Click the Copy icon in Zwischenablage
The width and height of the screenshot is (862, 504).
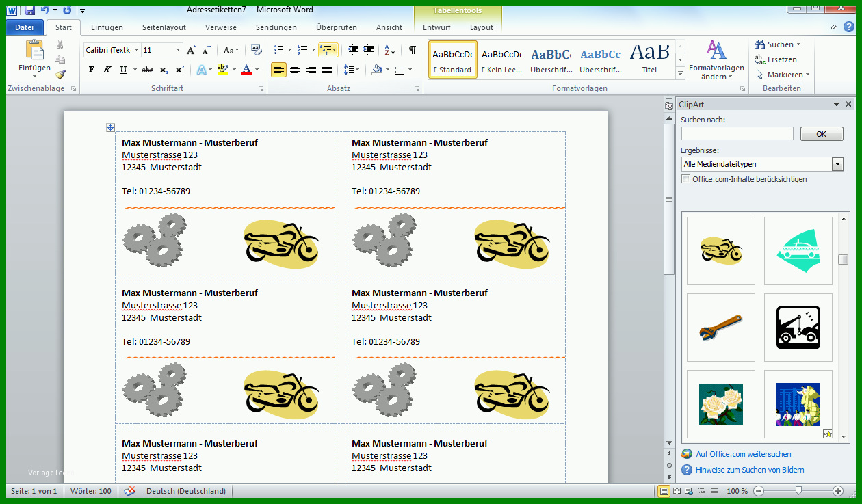(x=60, y=59)
